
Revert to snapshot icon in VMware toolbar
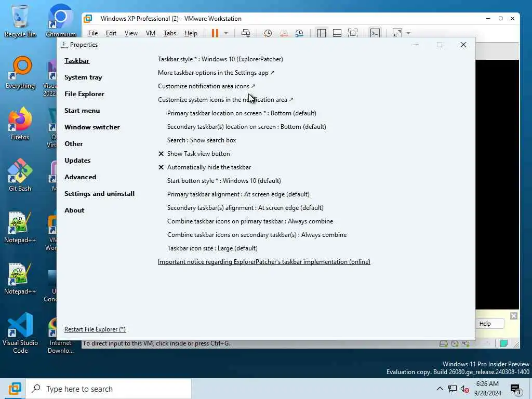[x=284, y=33]
